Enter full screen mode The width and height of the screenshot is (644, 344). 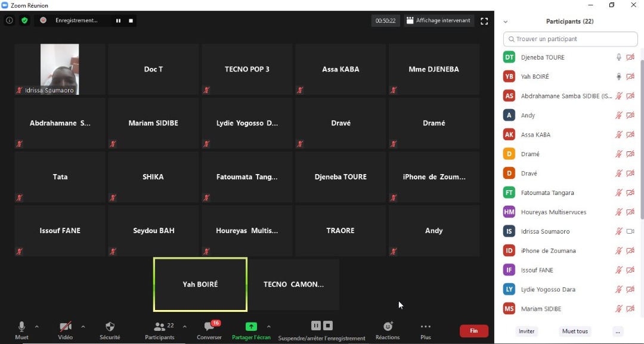(484, 21)
